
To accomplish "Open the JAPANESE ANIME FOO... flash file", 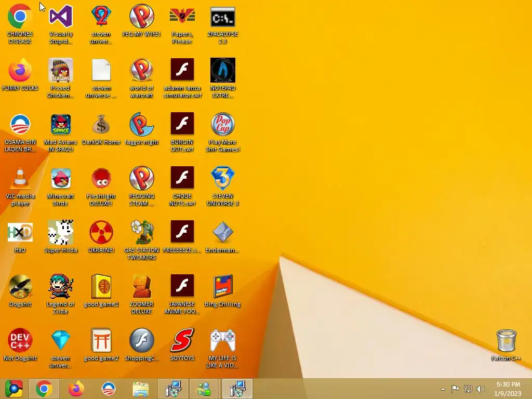I will point(182,294).
